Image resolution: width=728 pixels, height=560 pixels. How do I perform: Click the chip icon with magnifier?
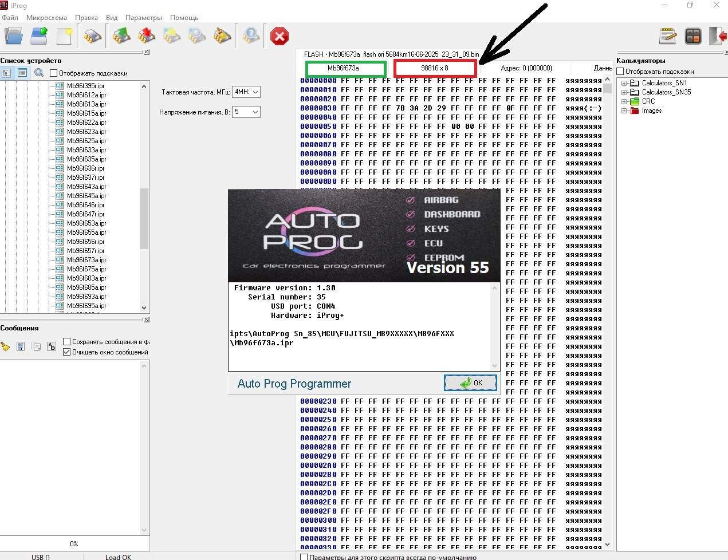point(197,37)
